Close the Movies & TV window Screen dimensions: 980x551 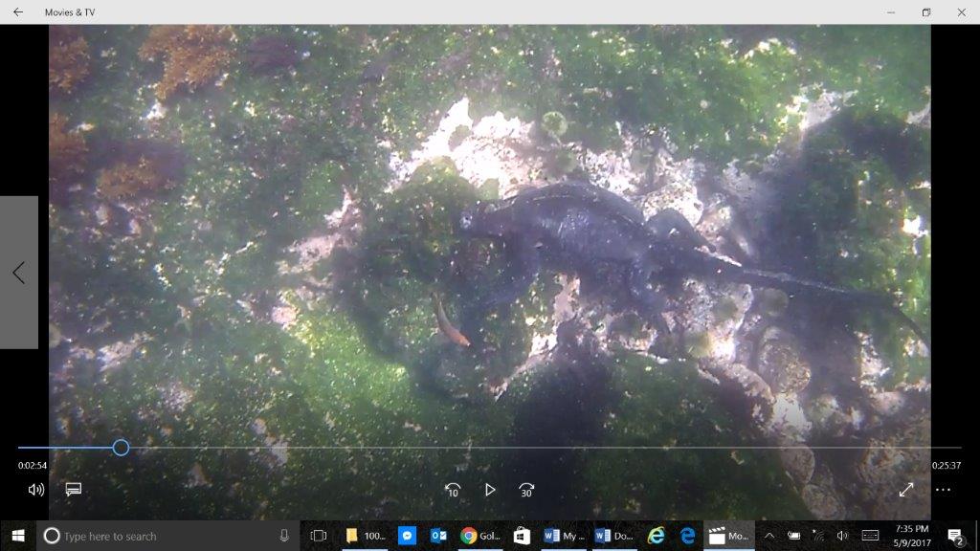961,11
